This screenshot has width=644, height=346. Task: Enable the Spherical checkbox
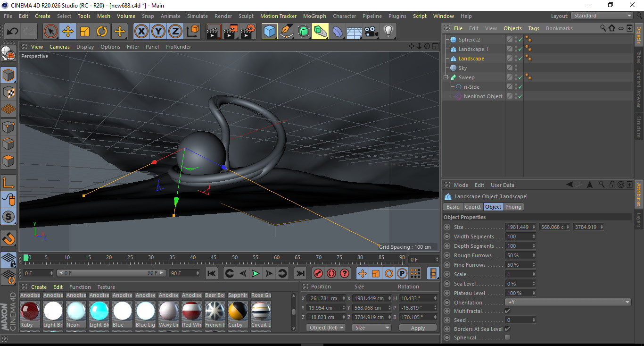[507, 338]
